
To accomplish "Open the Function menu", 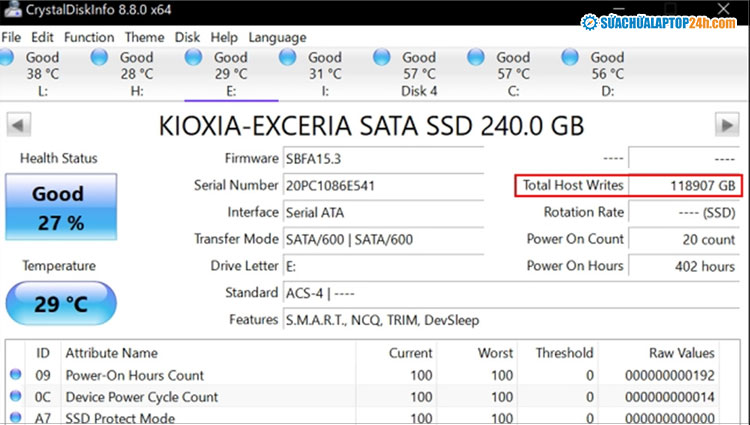I will click(x=89, y=37).
